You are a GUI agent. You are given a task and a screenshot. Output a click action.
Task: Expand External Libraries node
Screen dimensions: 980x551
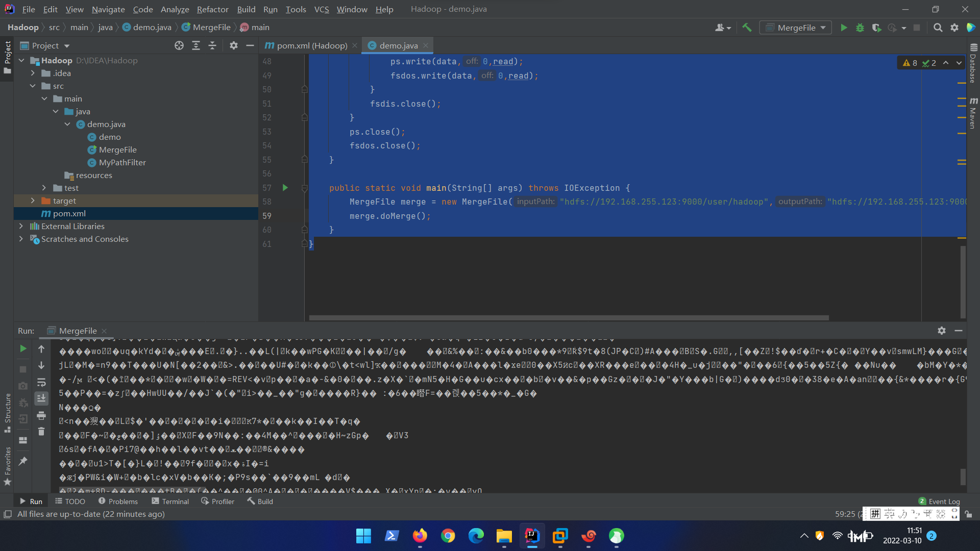tap(21, 226)
